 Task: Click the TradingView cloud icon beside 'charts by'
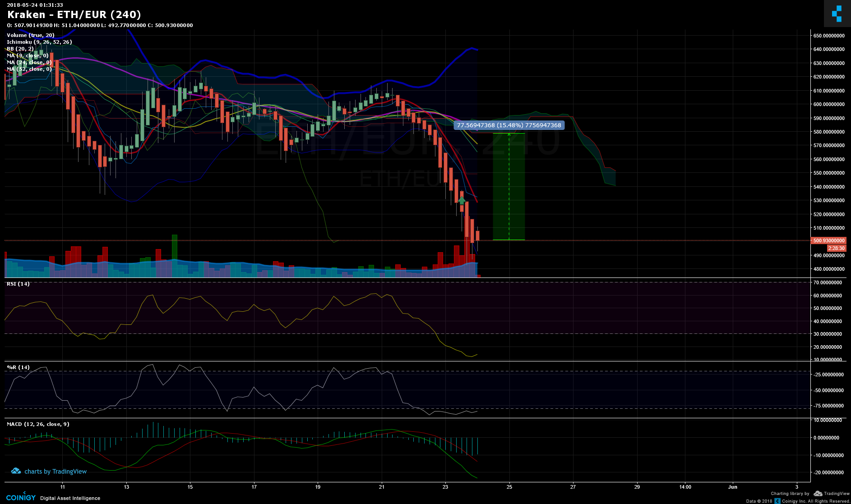tap(16, 471)
